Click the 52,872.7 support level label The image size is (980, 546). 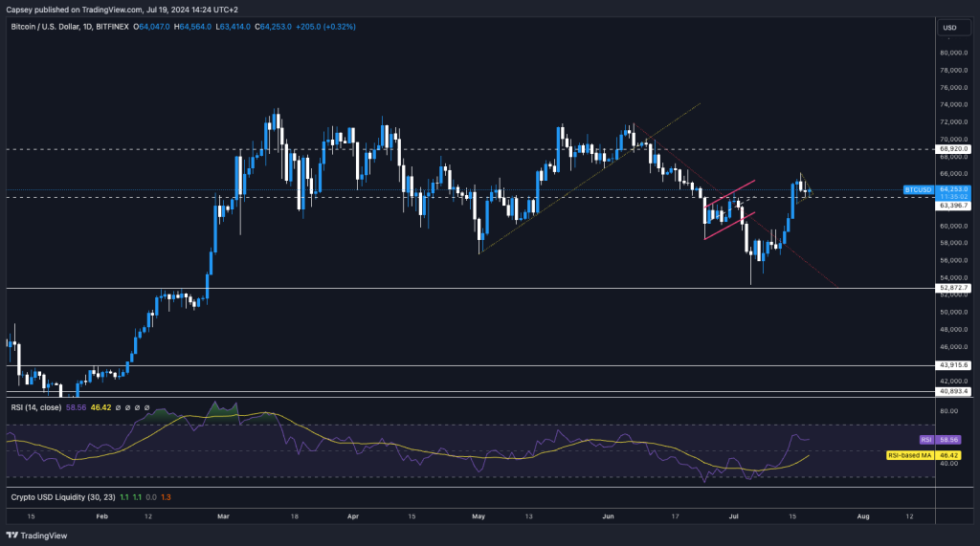pyautogui.click(x=955, y=287)
